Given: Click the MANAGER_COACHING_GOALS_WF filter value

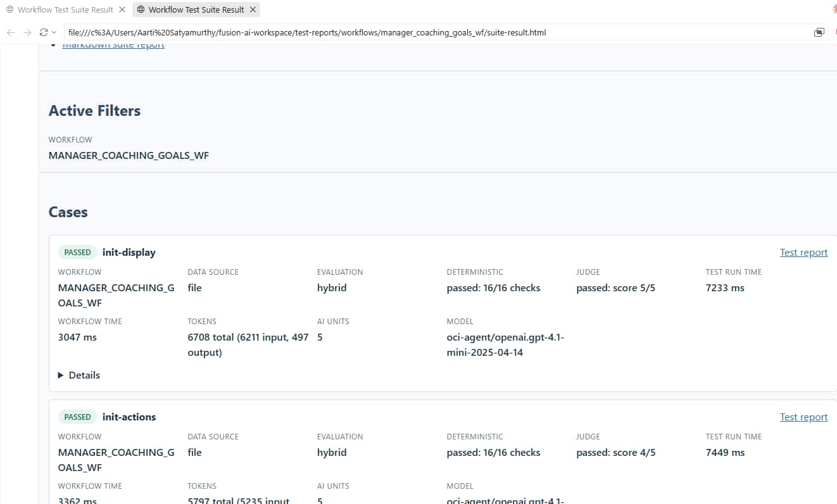Looking at the screenshot, I should (129, 155).
